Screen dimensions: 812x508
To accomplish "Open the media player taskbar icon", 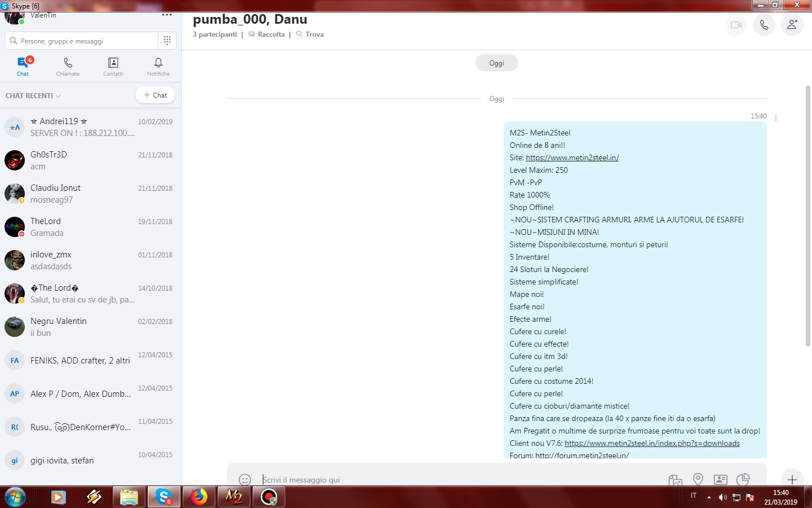I will click(x=58, y=497).
